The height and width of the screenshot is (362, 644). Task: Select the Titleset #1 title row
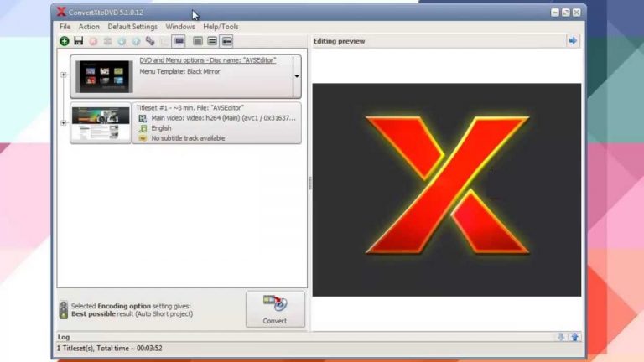(190, 108)
